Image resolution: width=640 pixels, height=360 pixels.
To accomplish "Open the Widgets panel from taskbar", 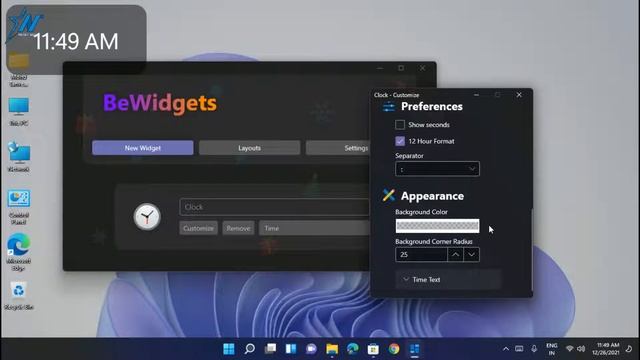I will pos(291,349).
